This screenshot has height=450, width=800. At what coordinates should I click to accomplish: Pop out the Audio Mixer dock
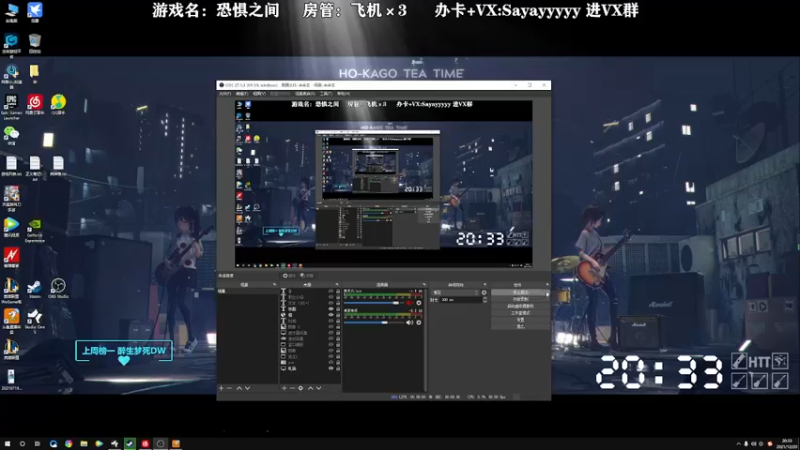click(424, 284)
